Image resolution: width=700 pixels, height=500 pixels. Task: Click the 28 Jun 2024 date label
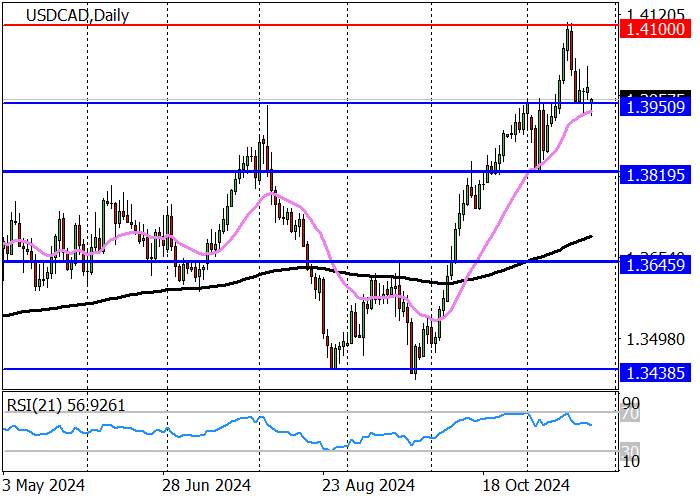tap(206, 485)
